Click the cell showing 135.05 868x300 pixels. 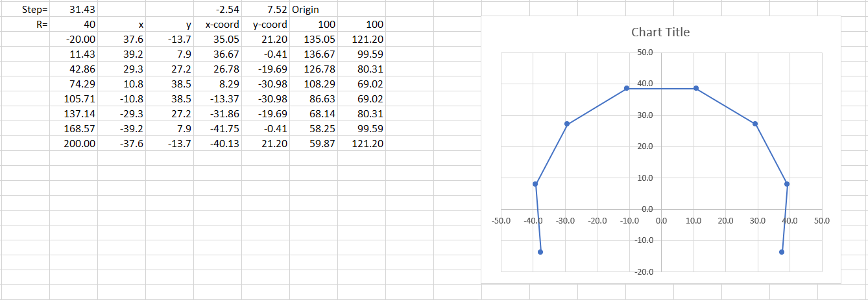pos(319,40)
